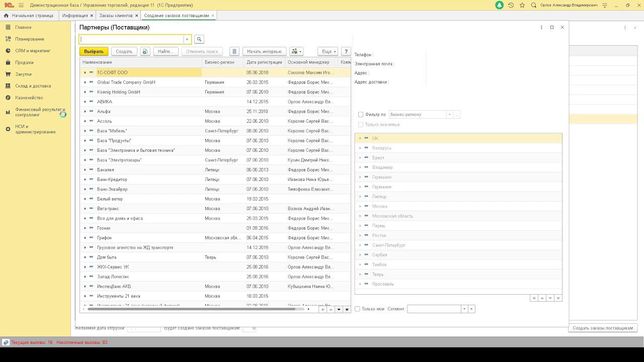Expand the UK region node

pos(360,138)
